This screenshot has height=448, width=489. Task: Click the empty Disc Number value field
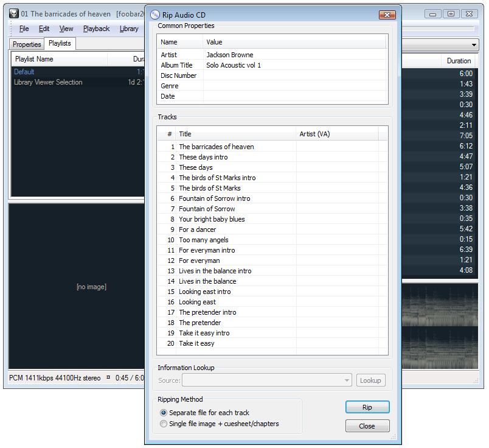(x=295, y=75)
